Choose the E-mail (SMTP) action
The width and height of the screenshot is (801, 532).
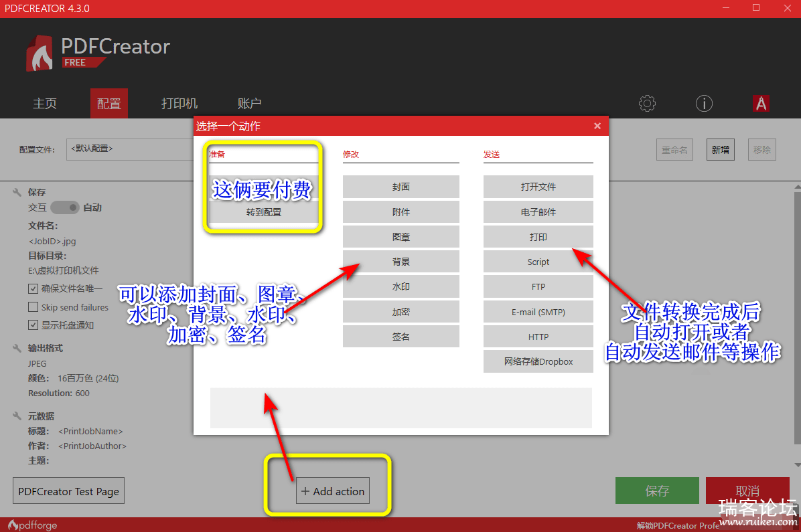click(538, 311)
